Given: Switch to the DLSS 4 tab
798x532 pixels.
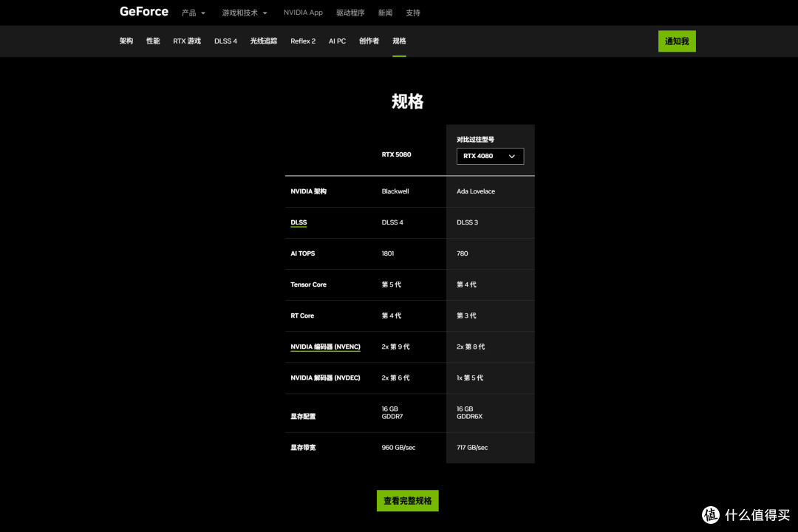Looking at the screenshot, I should click(225, 41).
